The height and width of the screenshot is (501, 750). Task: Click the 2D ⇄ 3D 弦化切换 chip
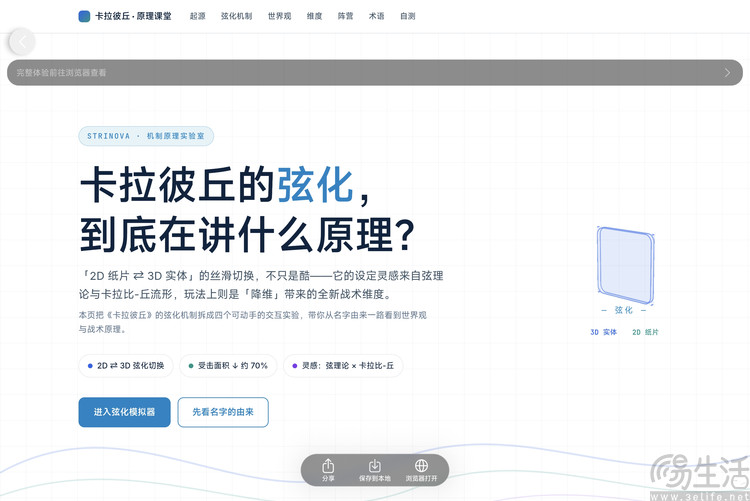pyautogui.click(x=126, y=366)
